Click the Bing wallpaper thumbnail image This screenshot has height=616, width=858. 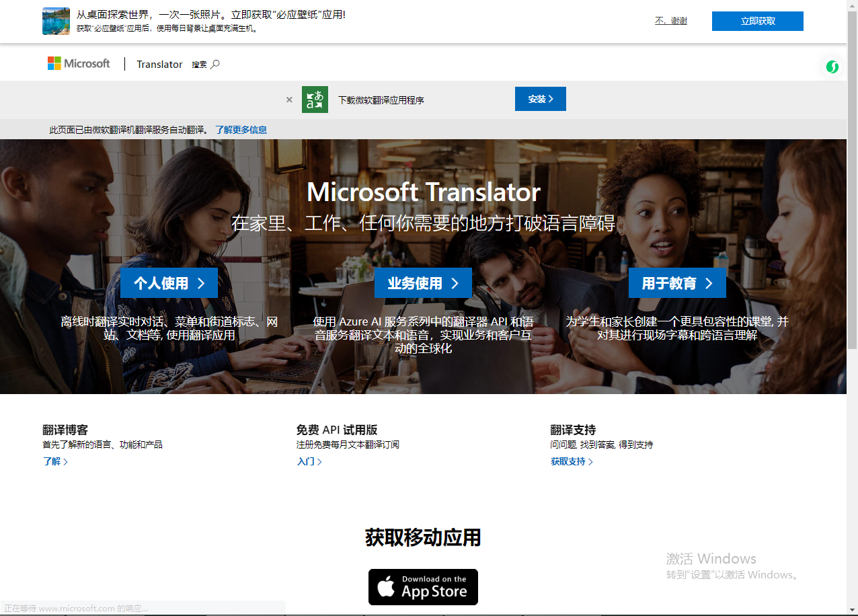click(56, 21)
